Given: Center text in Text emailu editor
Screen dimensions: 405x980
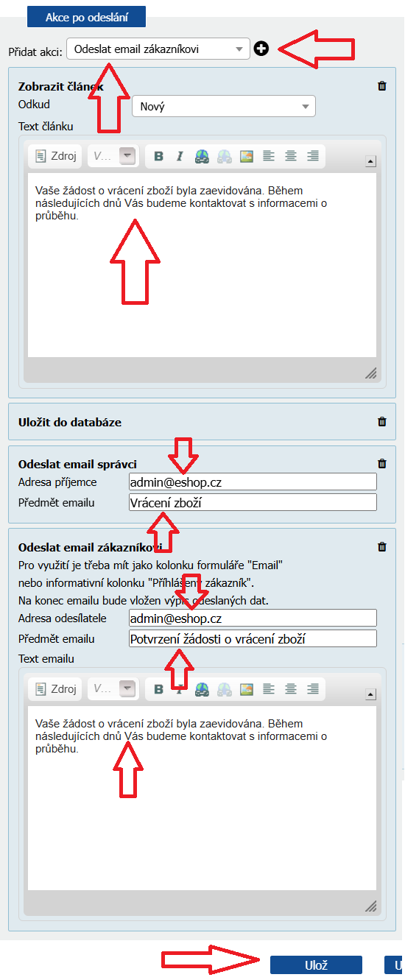Looking at the screenshot, I should [291, 689].
